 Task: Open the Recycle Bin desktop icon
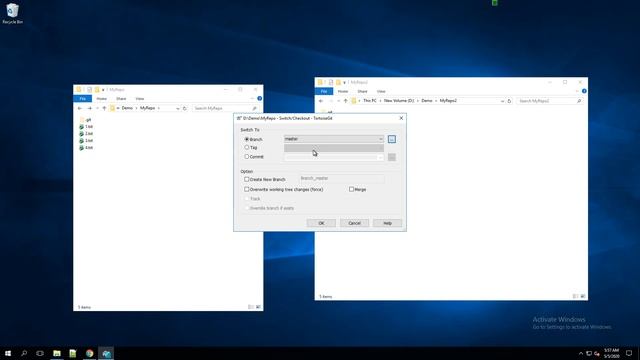[x=12, y=13]
